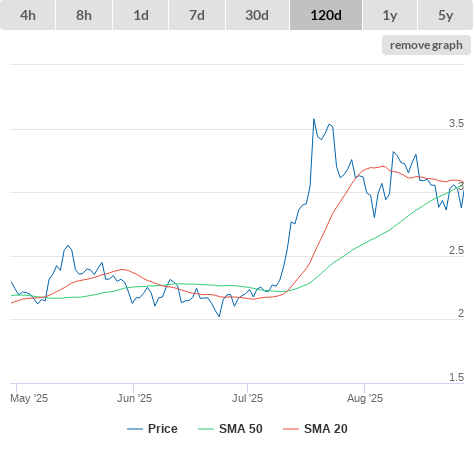Click the remove graph button

click(x=426, y=45)
